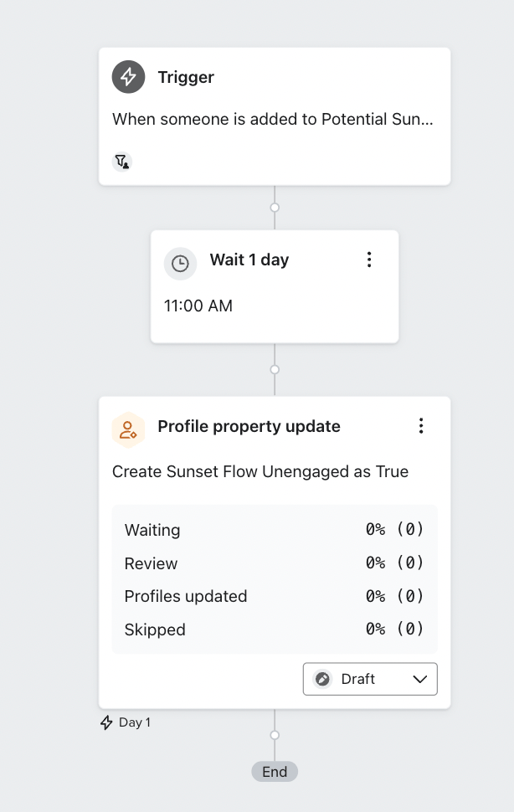Click connector node below Wait 1 day
Viewport: 514px width, 812px height.
tap(275, 370)
